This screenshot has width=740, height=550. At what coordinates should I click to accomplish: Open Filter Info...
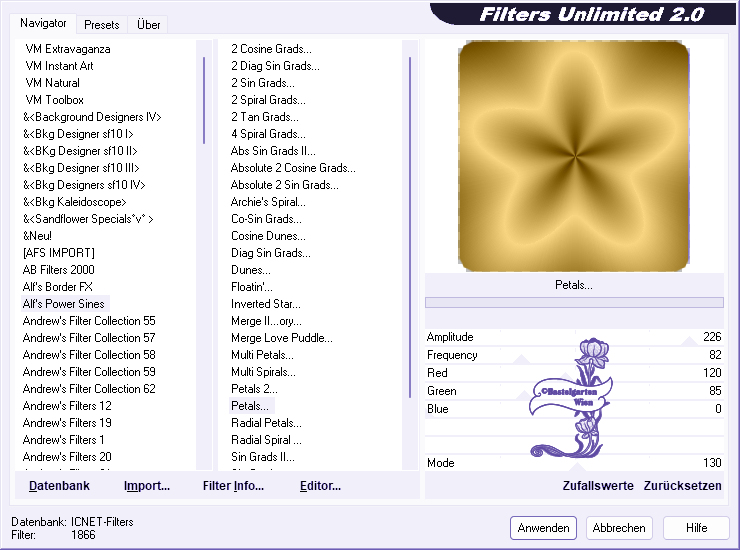pyautogui.click(x=233, y=486)
